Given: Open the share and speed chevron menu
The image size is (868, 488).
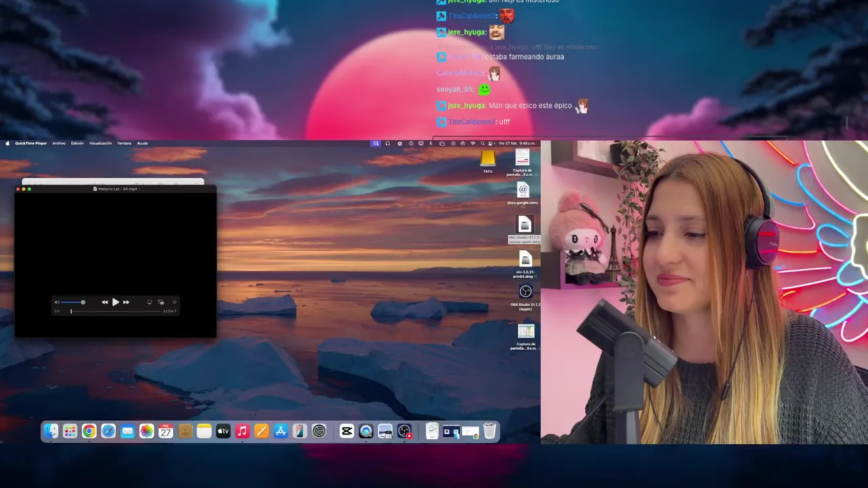Looking at the screenshot, I should click(x=174, y=302).
